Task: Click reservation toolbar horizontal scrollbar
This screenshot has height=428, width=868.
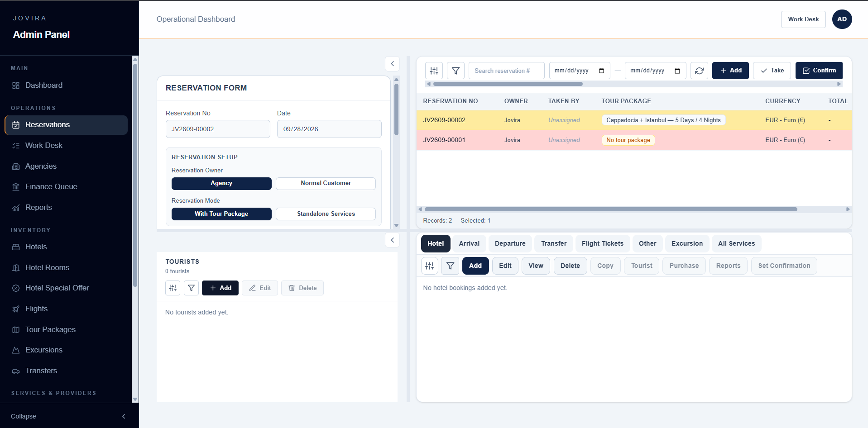Action: point(508,84)
